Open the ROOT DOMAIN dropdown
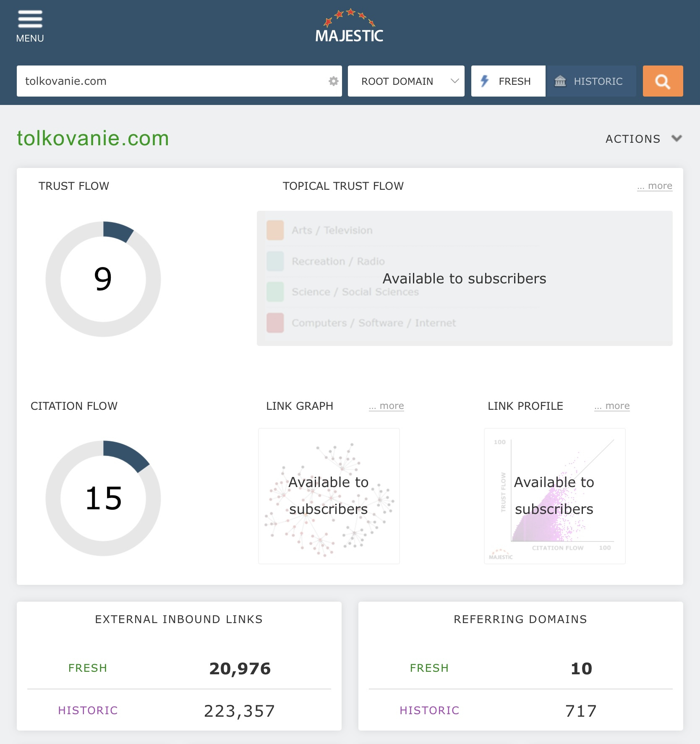This screenshot has height=744, width=700. [406, 81]
